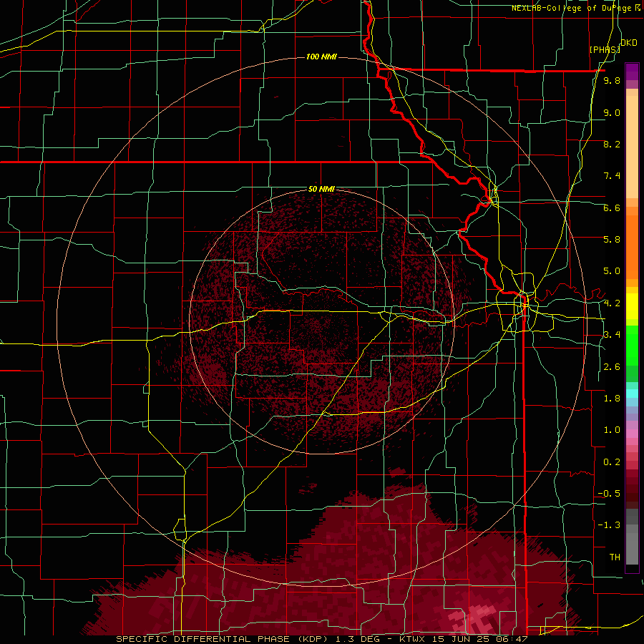644x644 pixels.
Task: Click the 3.4 scale value
Action: point(612,335)
